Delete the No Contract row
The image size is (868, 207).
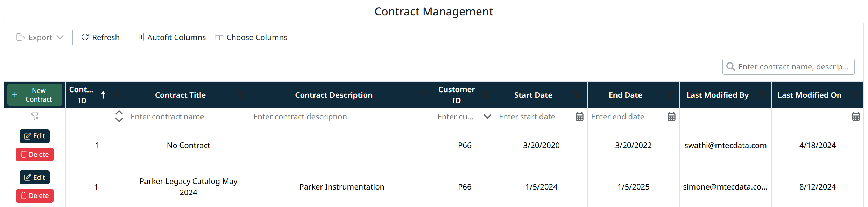pyautogui.click(x=35, y=154)
